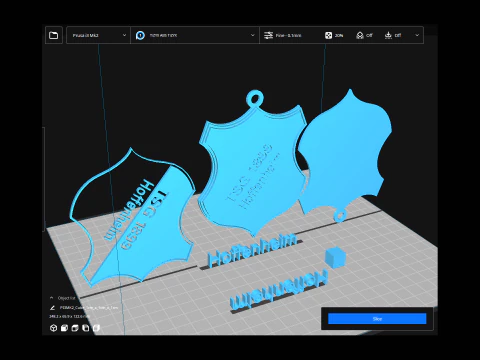Select the front view cube icon
This screenshot has width=480, height=360.
64,328
